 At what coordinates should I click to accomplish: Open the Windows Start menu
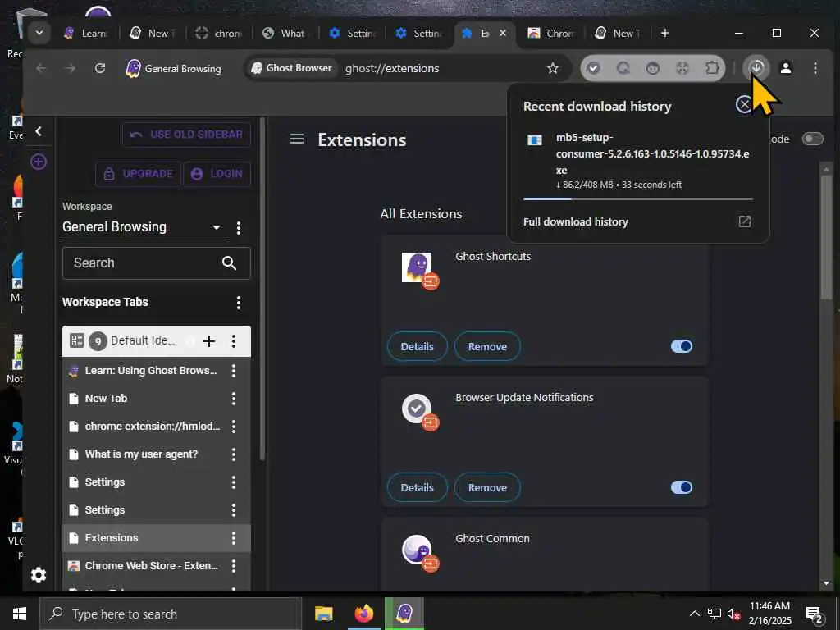[x=20, y=614]
